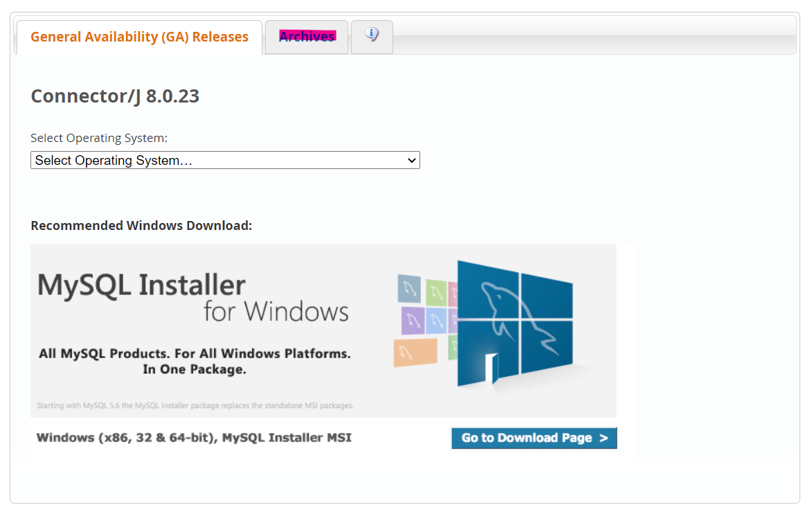Open the info tab with speech bubble icon
This screenshot has height=514, width=812.
pos(372,37)
